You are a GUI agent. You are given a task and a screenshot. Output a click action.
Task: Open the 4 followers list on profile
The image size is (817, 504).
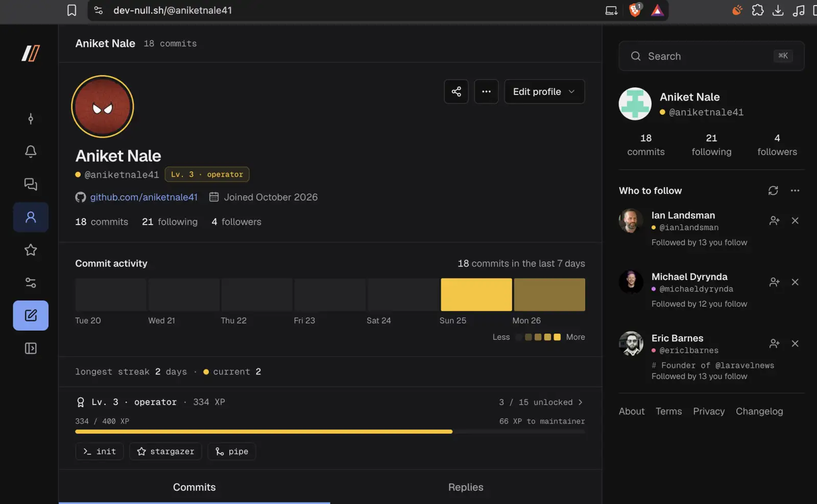coord(236,222)
